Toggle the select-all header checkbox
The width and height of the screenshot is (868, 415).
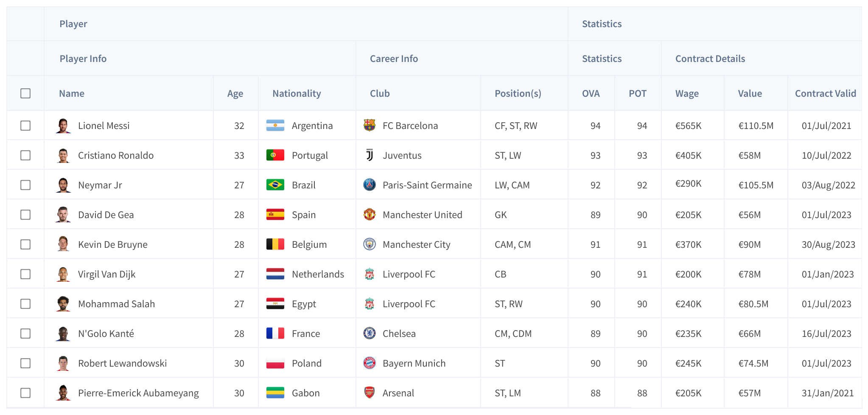(25, 93)
